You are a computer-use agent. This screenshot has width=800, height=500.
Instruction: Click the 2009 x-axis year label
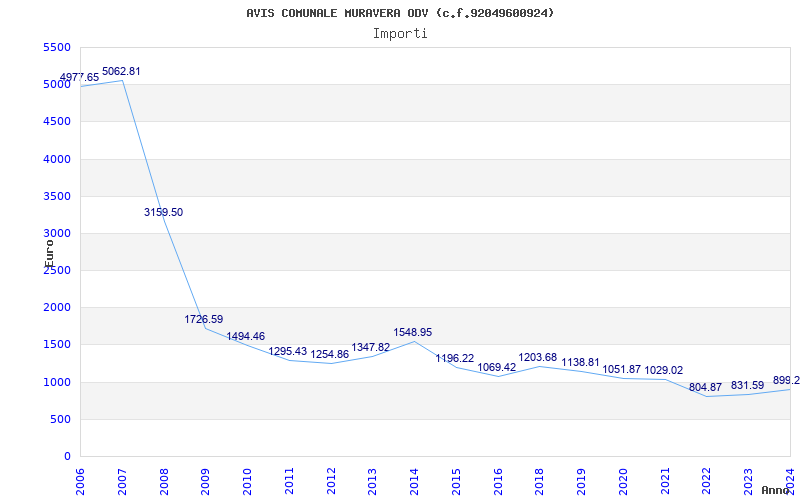(206, 481)
